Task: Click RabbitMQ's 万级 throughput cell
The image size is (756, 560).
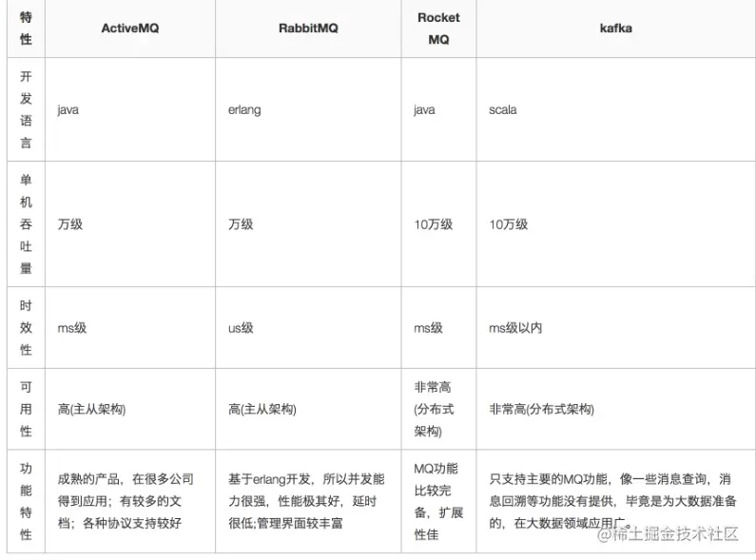Action: tap(308, 224)
